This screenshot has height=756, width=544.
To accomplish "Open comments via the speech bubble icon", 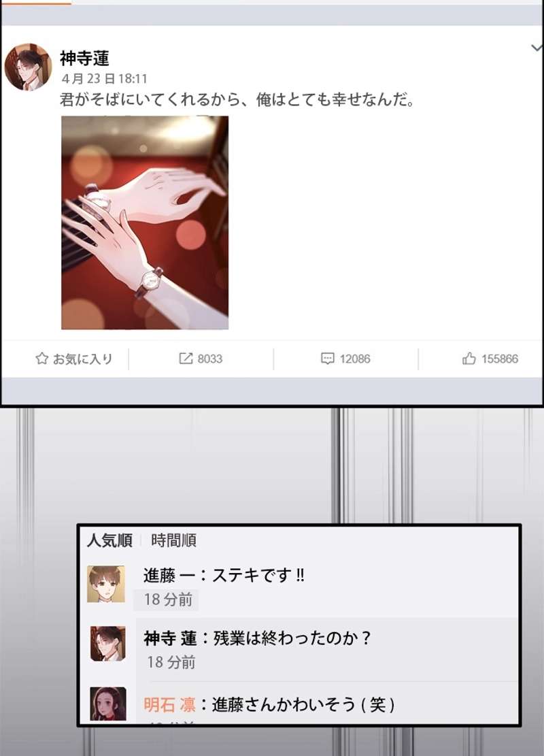I will point(327,358).
